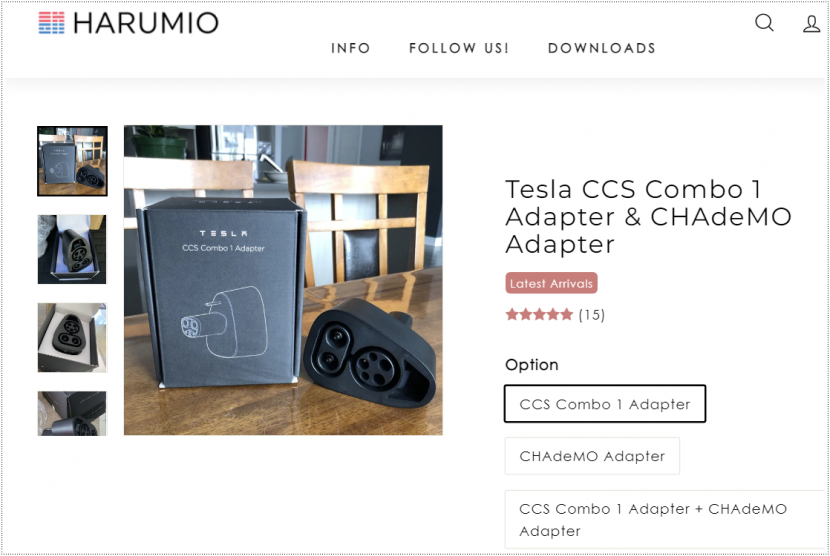
Task: Choose the CHAdeMO Adapter option
Action: (x=592, y=455)
